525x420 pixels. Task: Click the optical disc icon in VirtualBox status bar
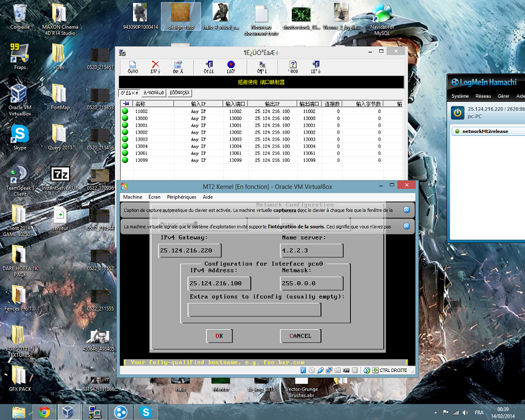[x=312, y=370]
